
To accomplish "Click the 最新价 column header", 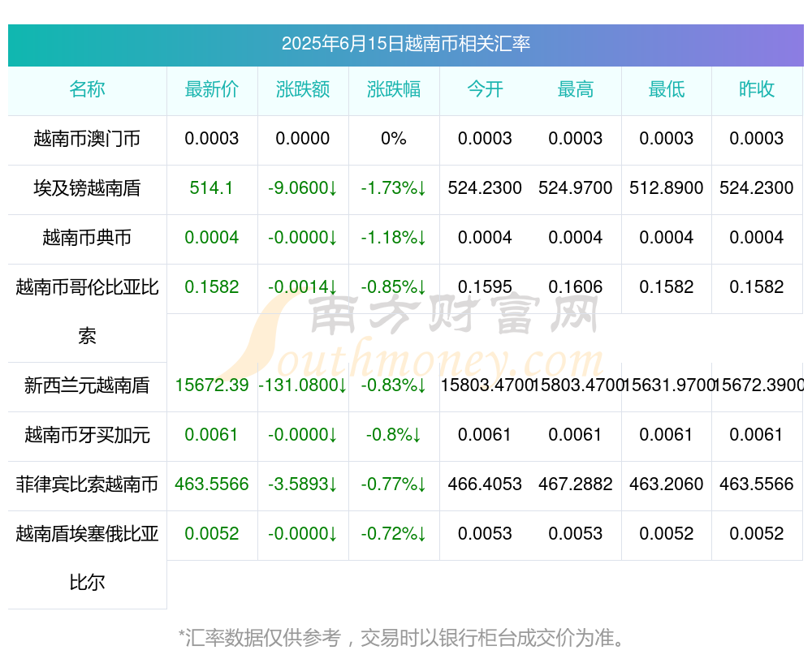I will pyautogui.click(x=212, y=89).
